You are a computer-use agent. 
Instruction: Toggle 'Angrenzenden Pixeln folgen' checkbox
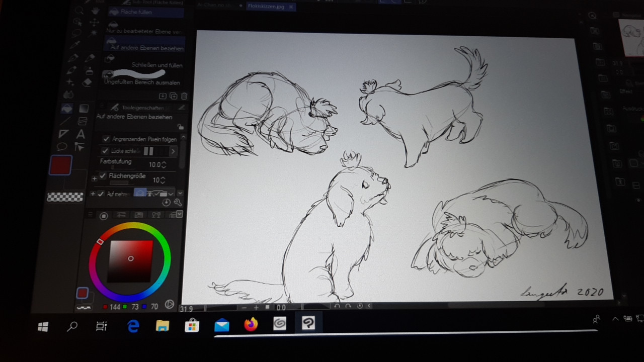[x=106, y=139]
